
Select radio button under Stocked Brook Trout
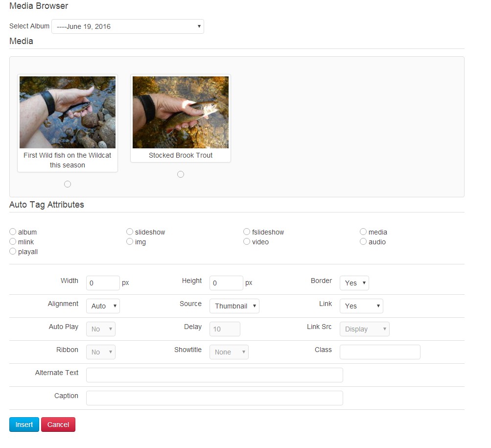[x=181, y=174]
